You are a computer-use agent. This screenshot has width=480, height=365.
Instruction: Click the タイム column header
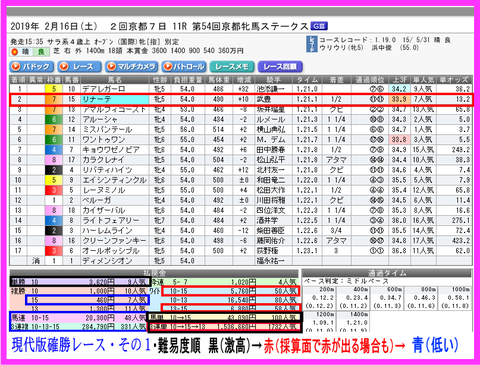tap(307, 80)
